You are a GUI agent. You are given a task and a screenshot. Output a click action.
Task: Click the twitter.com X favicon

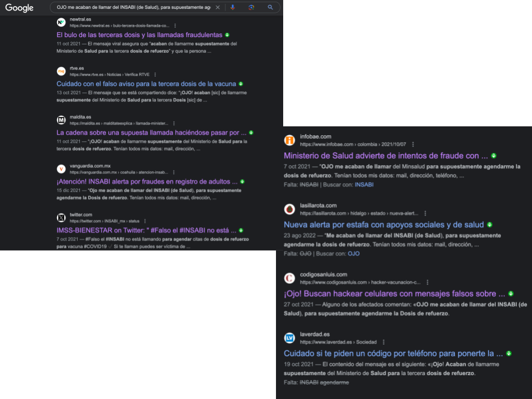[x=61, y=217]
